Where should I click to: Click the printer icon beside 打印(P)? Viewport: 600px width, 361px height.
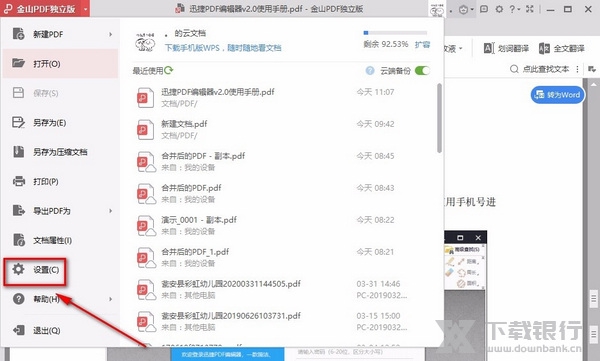[x=19, y=181]
